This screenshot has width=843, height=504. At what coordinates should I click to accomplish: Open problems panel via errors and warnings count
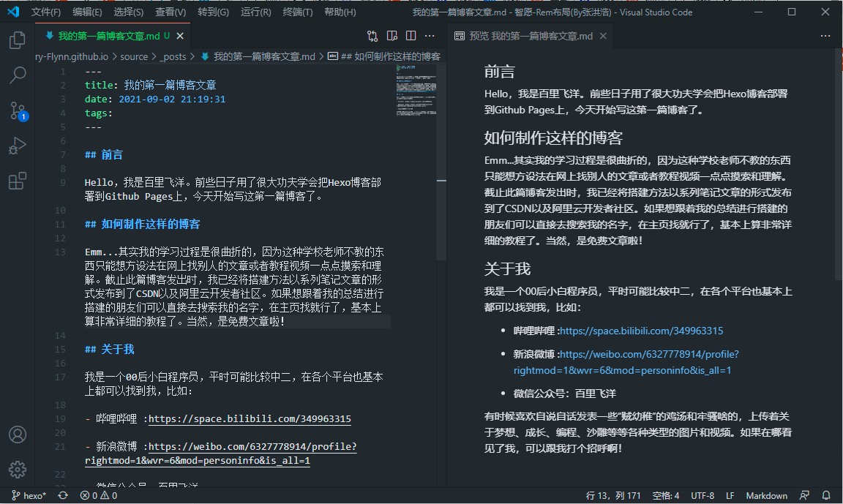pos(98,495)
